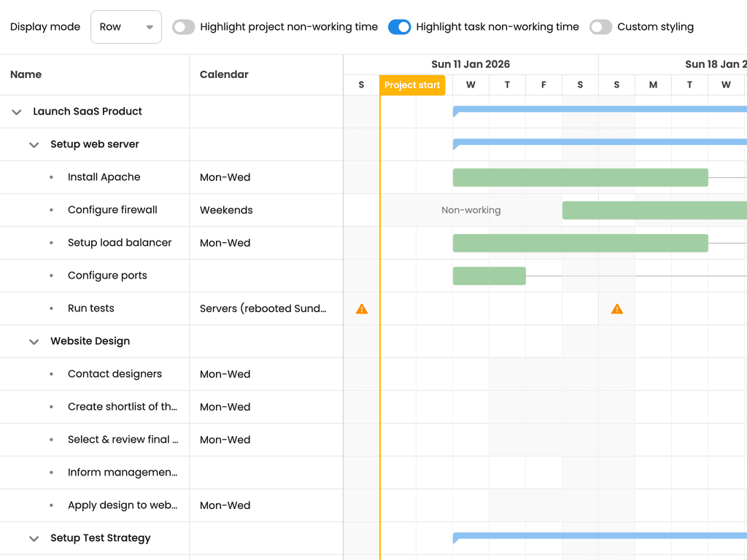Enable Highlight project non-working time toggle
The height and width of the screenshot is (560, 747).
[183, 27]
